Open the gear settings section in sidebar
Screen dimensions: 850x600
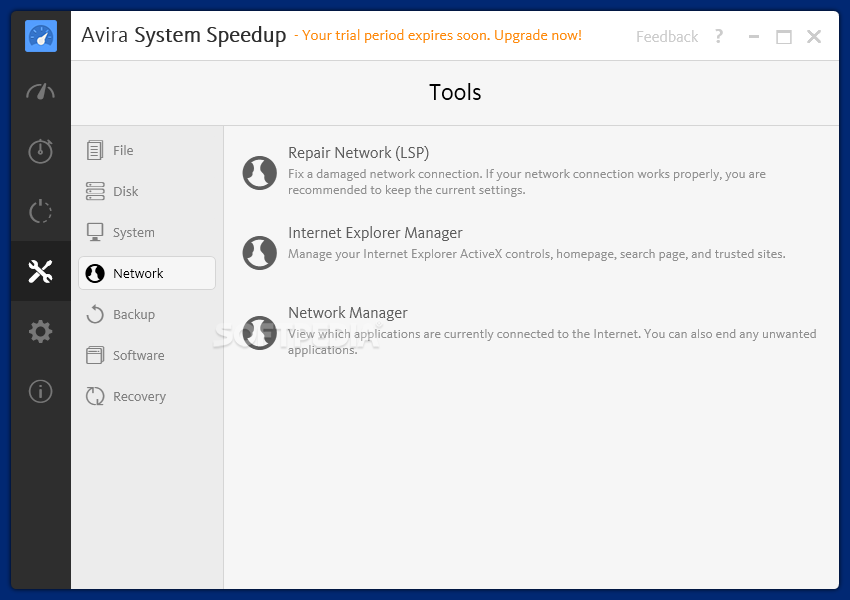41,331
